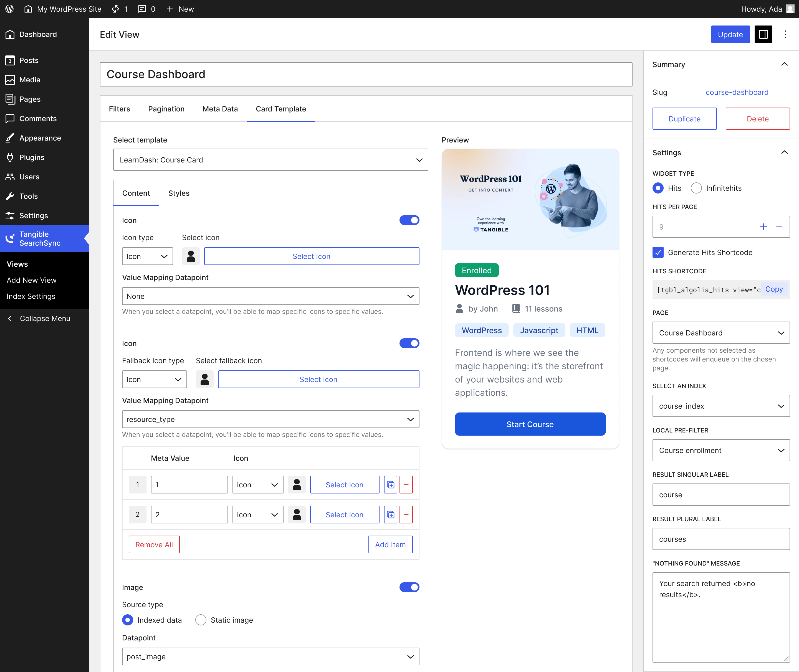Screen dimensions: 799x672
Task: Duplicate the first meta value row
Action: pos(390,485)
